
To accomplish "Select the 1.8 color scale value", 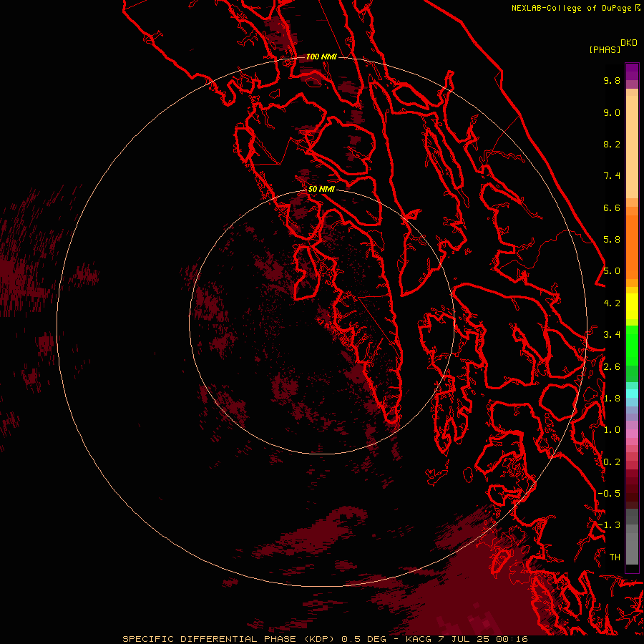I will [x=612, y=399].
